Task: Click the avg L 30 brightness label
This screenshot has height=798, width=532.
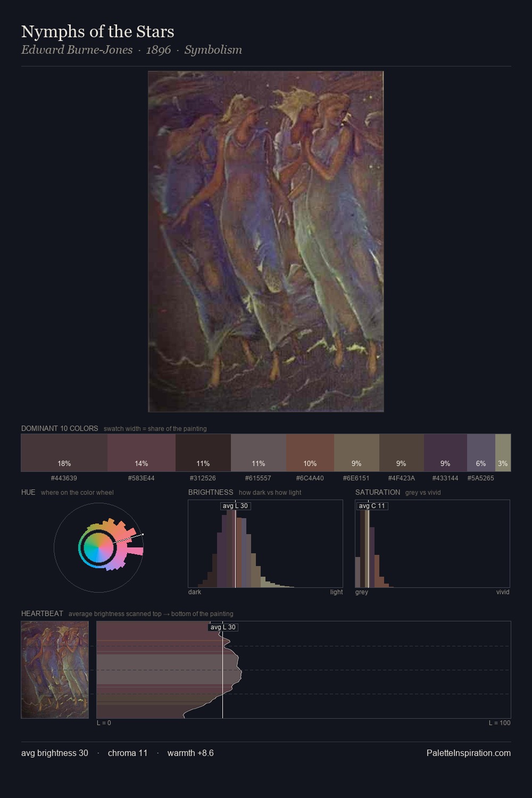Action: [235, 506]
